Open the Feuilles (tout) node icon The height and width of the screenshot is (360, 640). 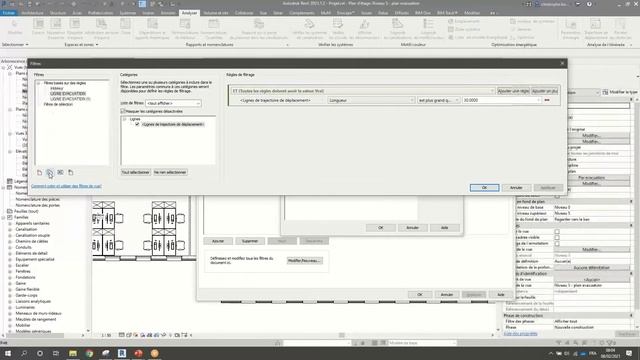tap(10, 211)
